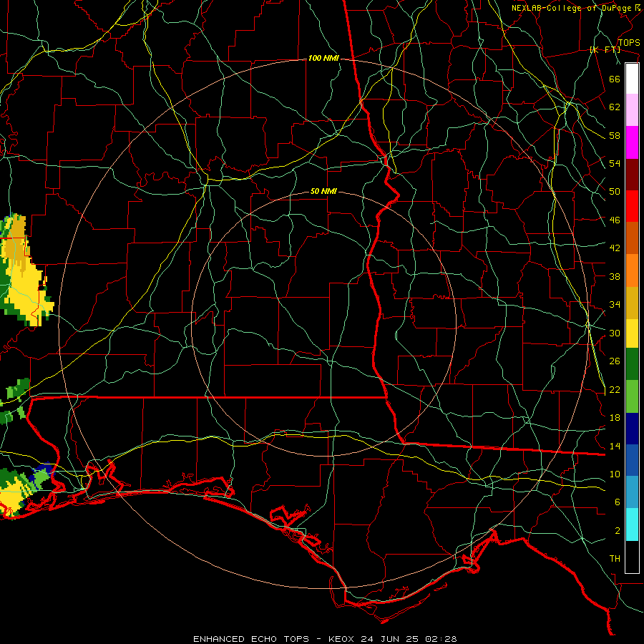Image resolution: width=644 pixels, height=644 pixels.
Task: Click the bright red 50 kft legend swatch
Action: 632,206
